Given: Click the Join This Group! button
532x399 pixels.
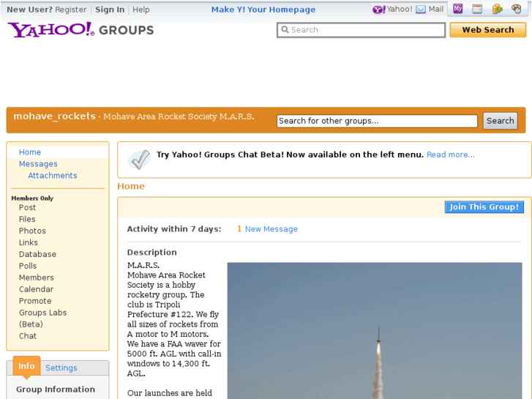Looking at the screenshot, I should pyautogui.click(x=484, y=206).
